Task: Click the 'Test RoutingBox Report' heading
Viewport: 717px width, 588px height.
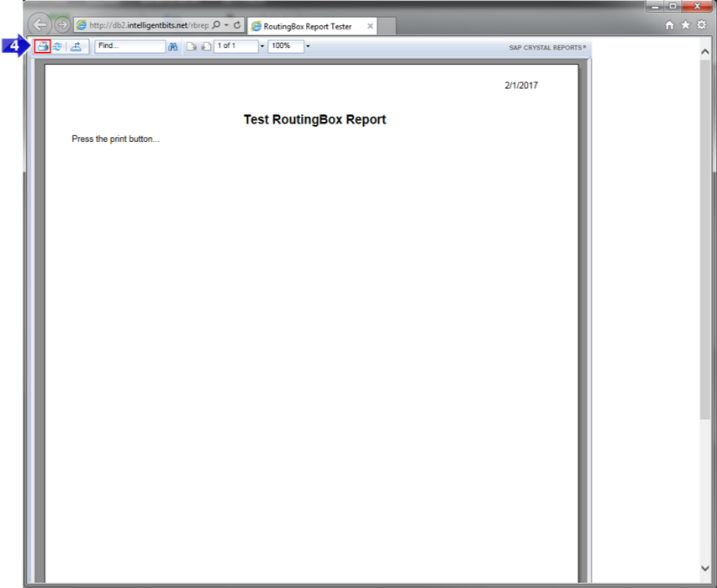Action: tap(314, 119)
